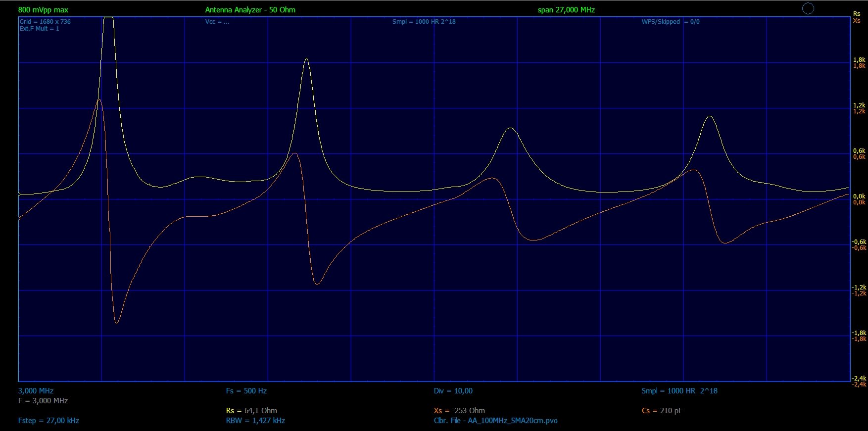Click the WPS/Skipped = 0/0 status text
Screen dimensions: 868x431
pyautogui.click(x=670, y=22)
